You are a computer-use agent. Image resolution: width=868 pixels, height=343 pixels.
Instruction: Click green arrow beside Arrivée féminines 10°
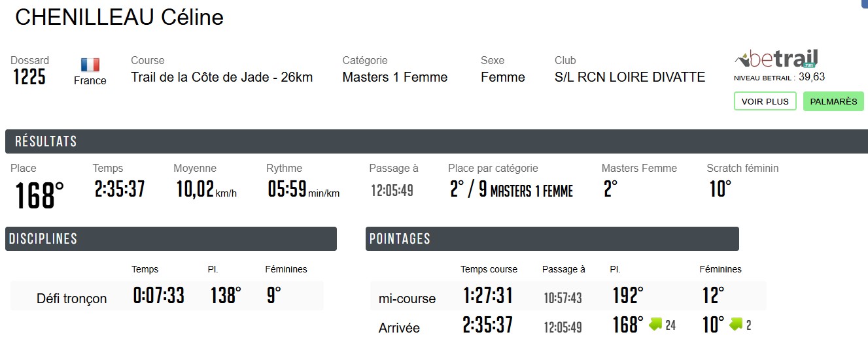coord(736,324)
